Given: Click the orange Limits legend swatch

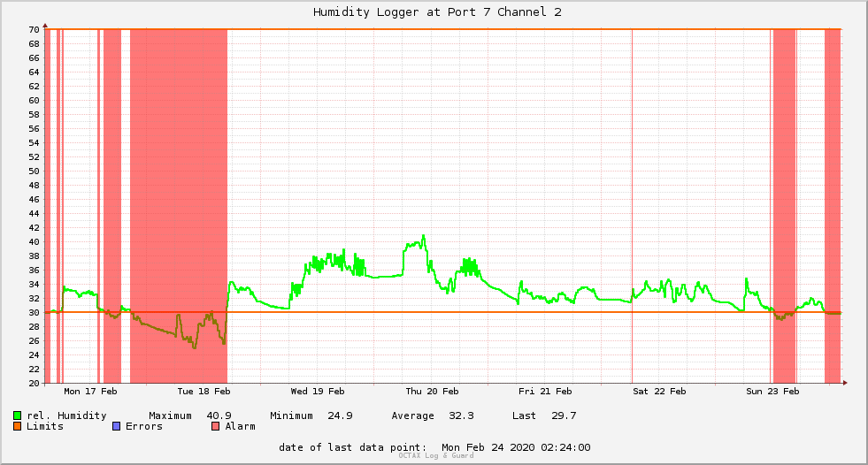Looking at the screenshot, I should click(18, 426).
